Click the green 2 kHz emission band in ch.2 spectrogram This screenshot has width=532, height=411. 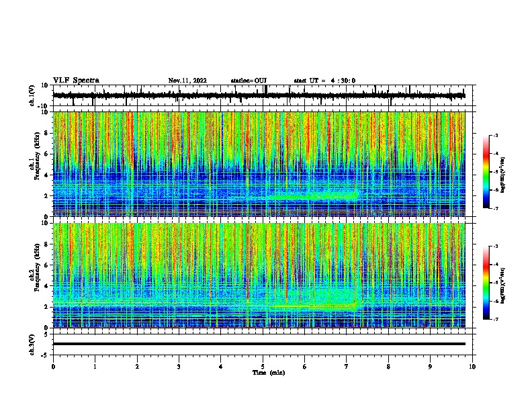[314, 306]
